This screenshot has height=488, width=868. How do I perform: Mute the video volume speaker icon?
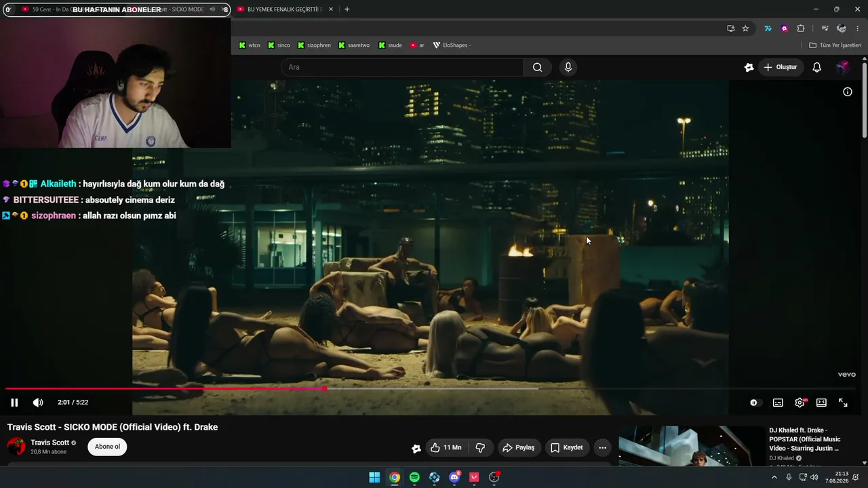[x=38, y=403]
